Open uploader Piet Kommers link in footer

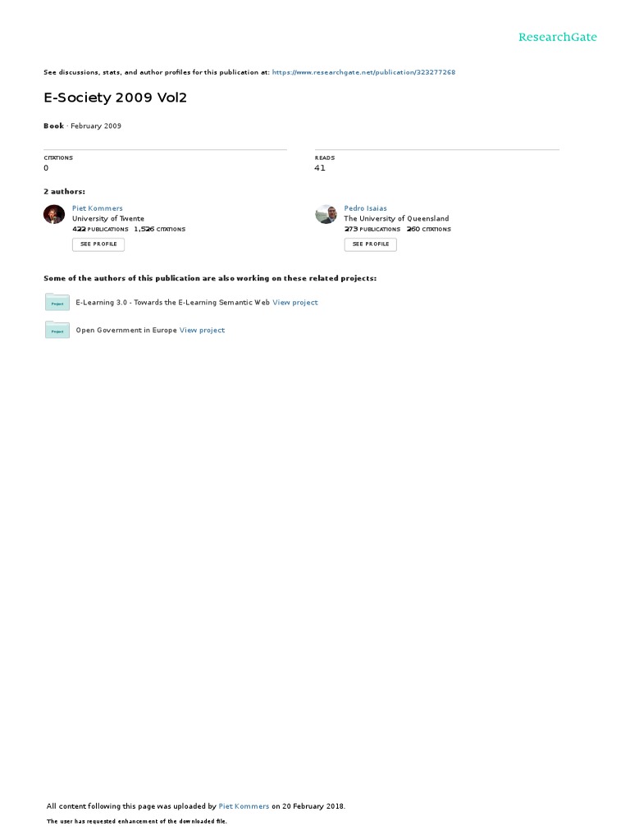click(244, 806)
